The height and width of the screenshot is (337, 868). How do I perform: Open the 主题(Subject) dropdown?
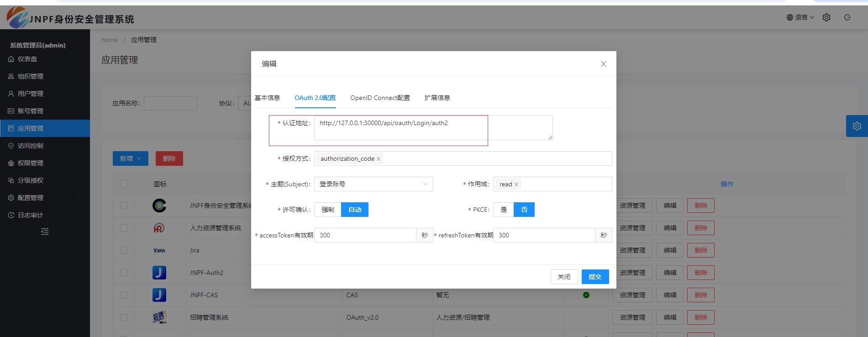(x=373, y=184)
